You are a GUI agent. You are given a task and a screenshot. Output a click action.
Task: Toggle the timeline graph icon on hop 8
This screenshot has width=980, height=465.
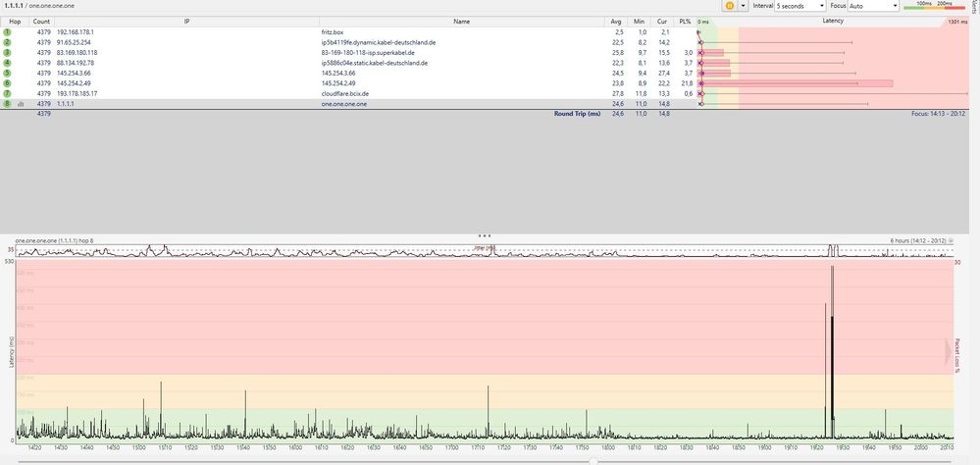[x=21, y=104]
